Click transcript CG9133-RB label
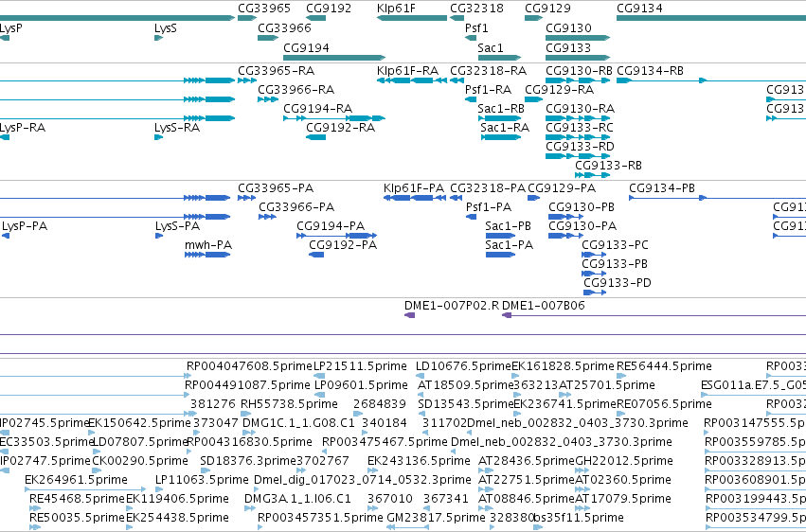Viewport: 806px width, 532px height. [x=608, y=166]
